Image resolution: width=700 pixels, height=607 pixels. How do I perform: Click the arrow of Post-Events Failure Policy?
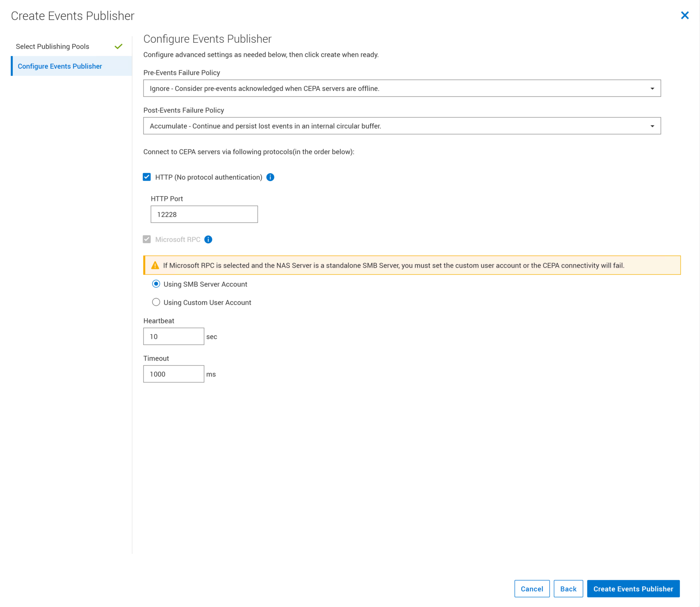point(652,126)
